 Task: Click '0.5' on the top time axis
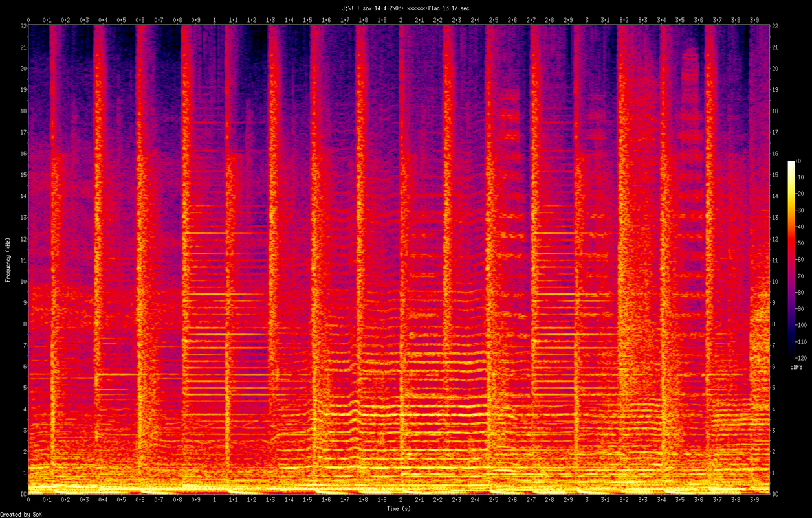click(122, 20)
